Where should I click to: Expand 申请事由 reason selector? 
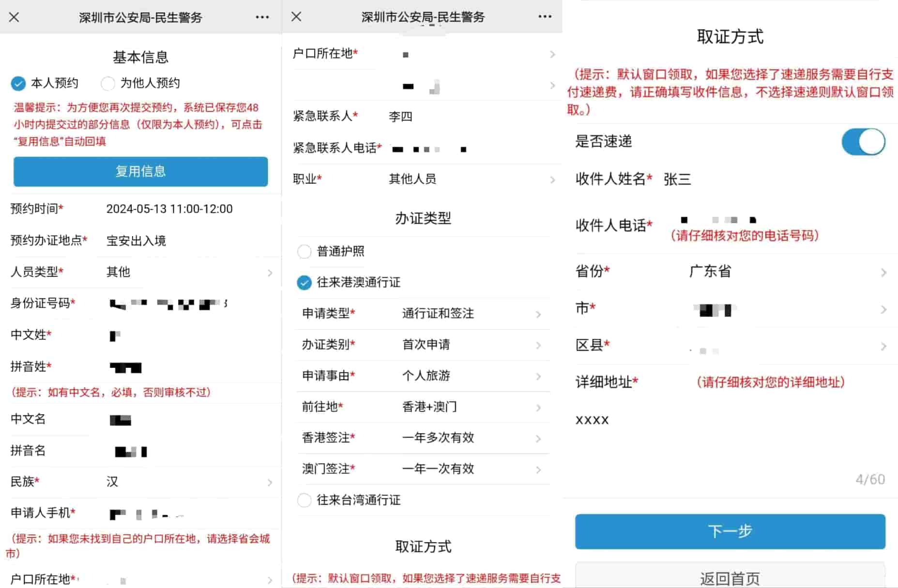point(470,376)
